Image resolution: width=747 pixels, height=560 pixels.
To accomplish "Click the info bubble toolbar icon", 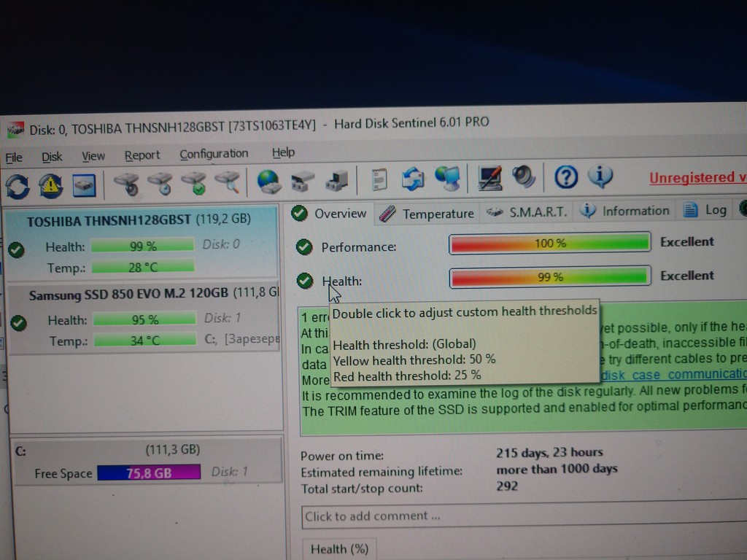I will pos(600,176).
